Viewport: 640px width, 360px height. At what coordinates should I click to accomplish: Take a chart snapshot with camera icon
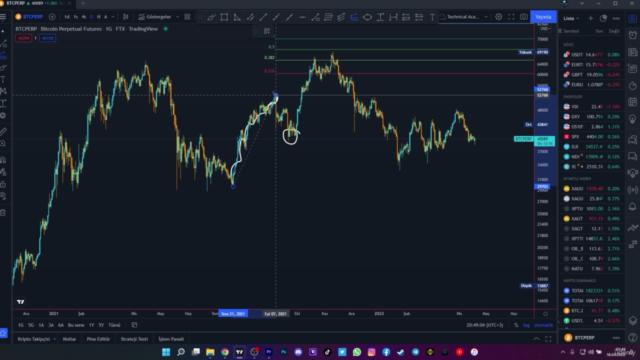click(524, 17)
